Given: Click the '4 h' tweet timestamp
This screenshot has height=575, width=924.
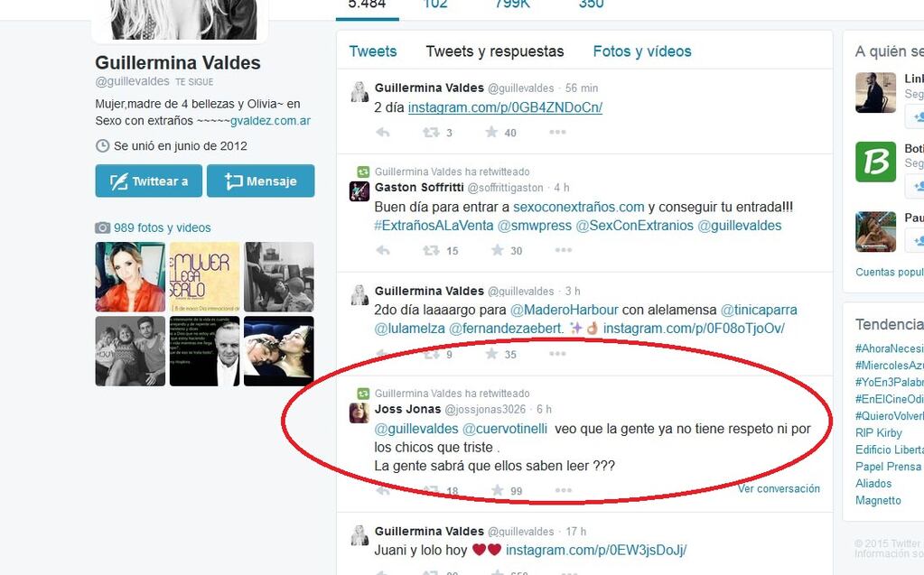Looking at the screenshot, I should [x=562, y=188].
